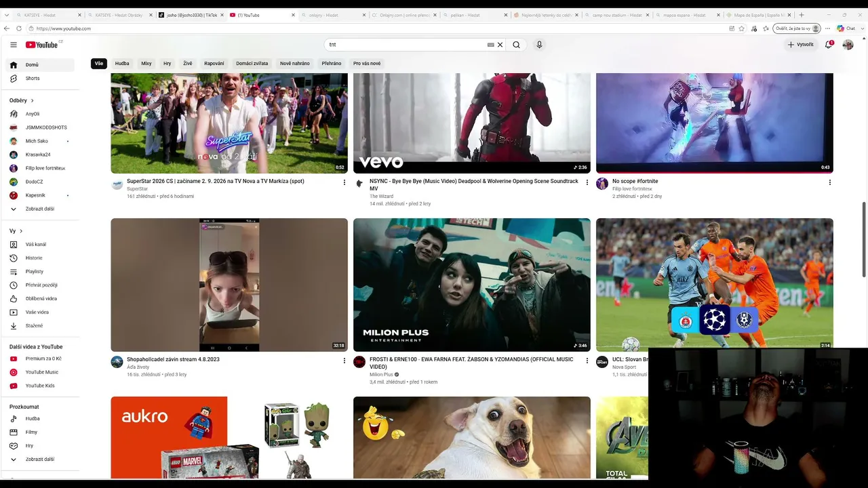Expand more subscriptions with Zobrazit další

[x=41, y=209]
